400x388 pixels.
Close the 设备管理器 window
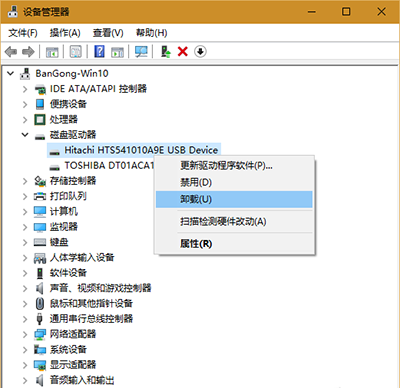[x=381, y=12]
